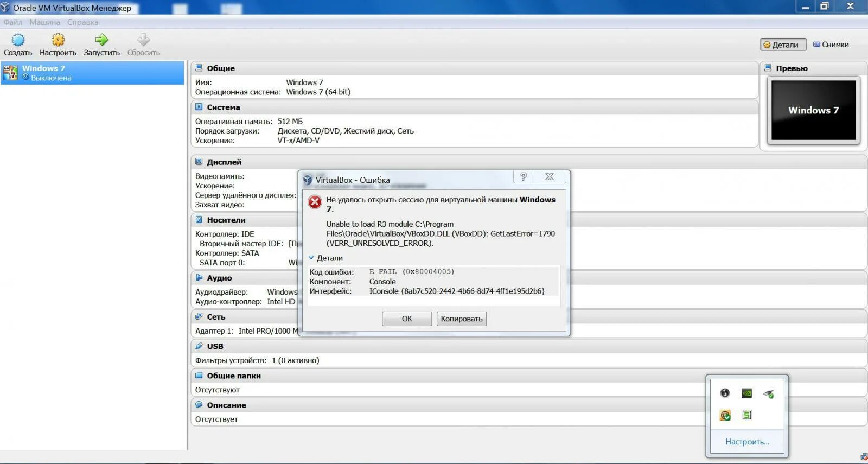
Task: Click the Превью panel icon
Action: (x=768, y=68)
